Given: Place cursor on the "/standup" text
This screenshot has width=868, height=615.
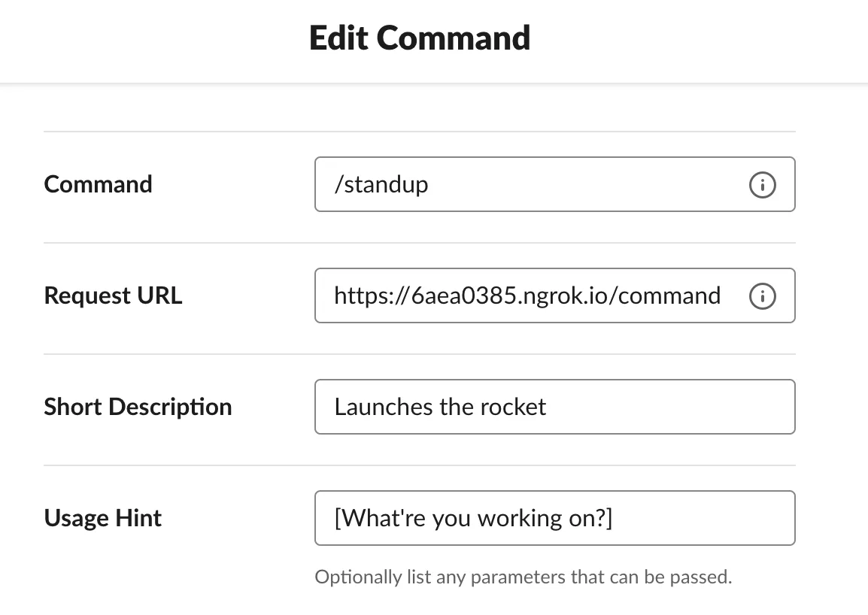Looking at the screenshot, I should pos(381,184).
